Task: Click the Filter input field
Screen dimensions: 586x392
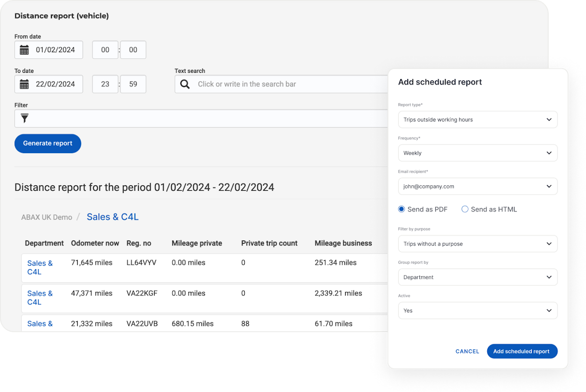Action: pos(201,118)
